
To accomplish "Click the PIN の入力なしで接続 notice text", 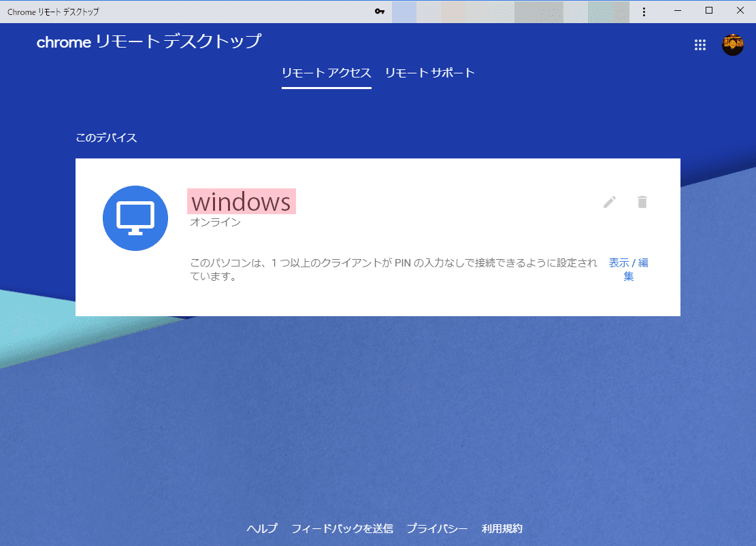I will coord(393,269).
